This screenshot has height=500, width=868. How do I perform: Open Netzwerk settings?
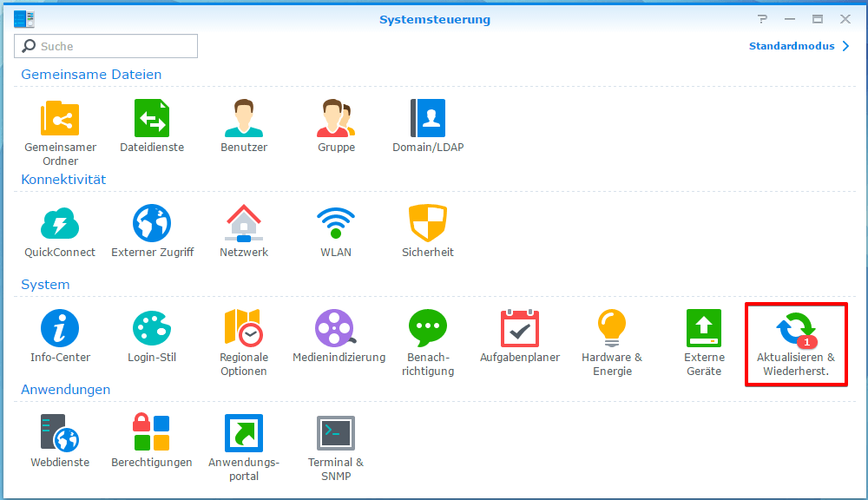click(244, 223)
